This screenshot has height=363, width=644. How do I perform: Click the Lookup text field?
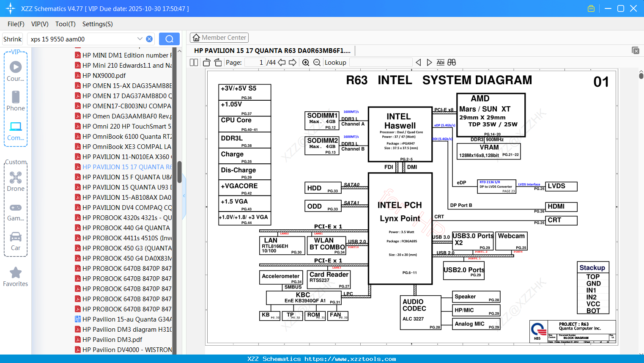coord(381,63)
